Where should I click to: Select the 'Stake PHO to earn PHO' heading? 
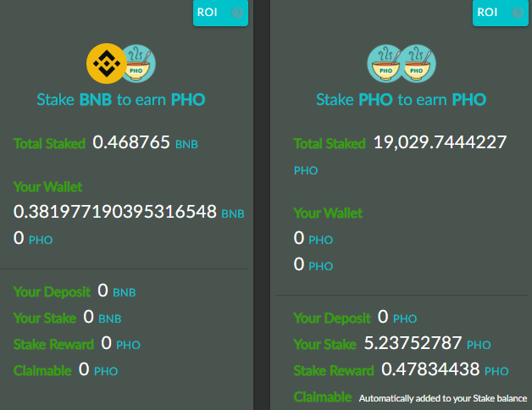point(401,99)
